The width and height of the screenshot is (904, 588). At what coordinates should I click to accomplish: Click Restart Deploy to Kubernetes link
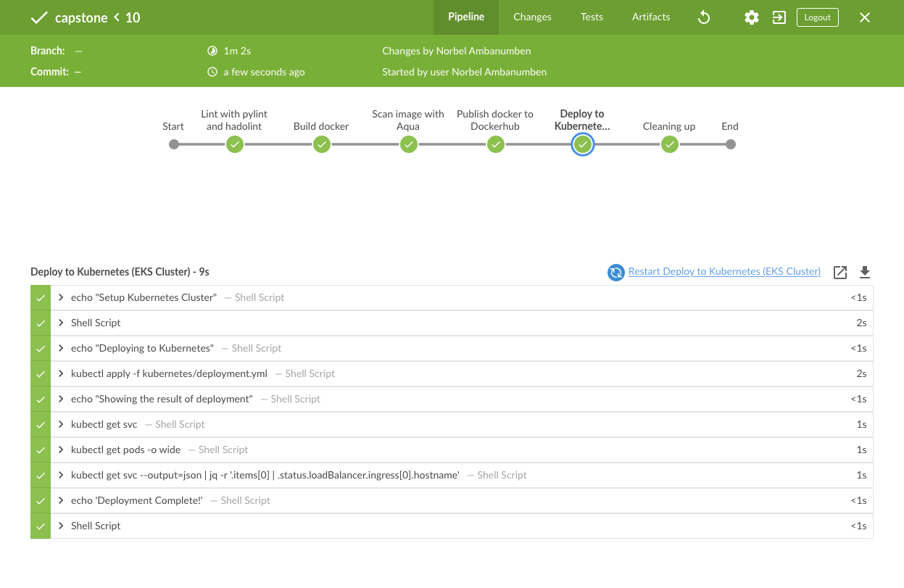724,272
